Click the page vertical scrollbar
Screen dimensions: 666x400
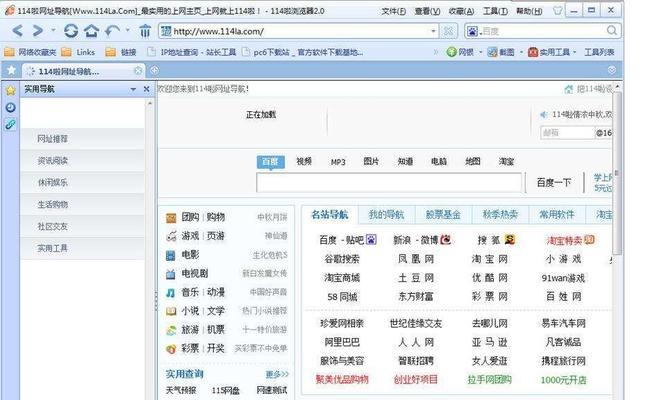[618, 172]
